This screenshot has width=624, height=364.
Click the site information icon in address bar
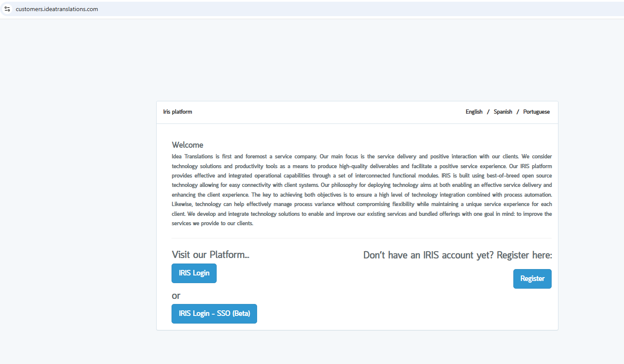click(7, 9)
